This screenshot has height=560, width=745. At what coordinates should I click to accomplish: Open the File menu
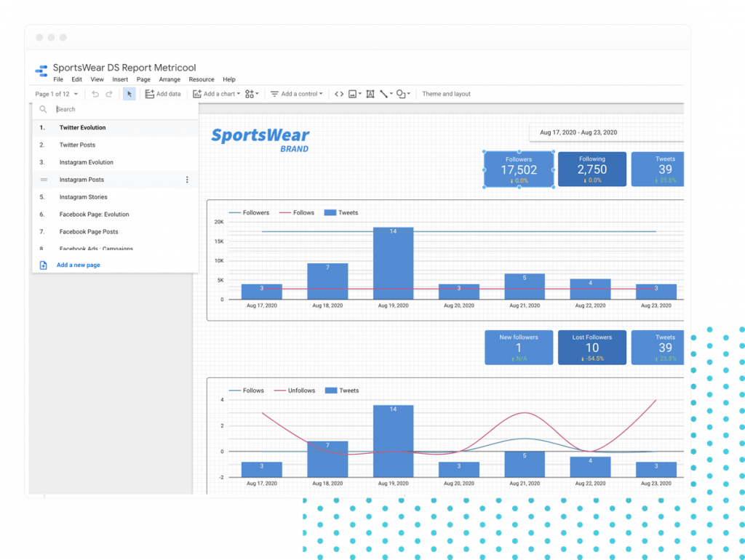[x=58, y=79]
